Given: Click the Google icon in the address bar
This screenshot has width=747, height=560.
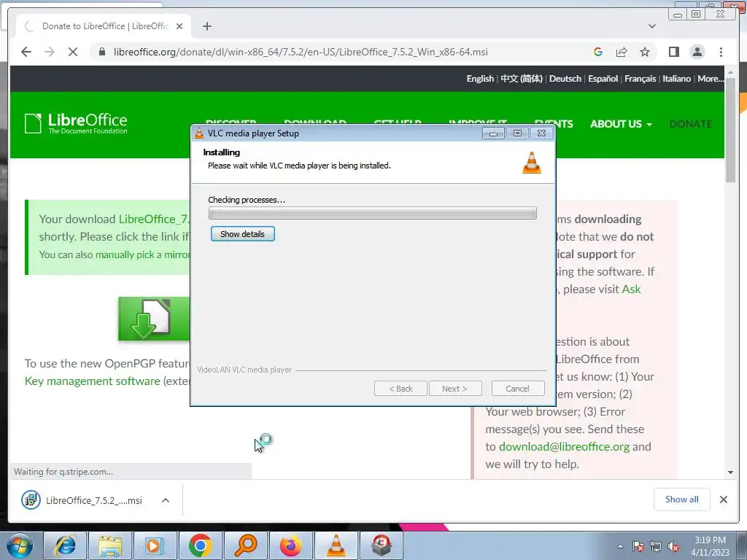Looking at the screenshot, I should pos(598,52).
